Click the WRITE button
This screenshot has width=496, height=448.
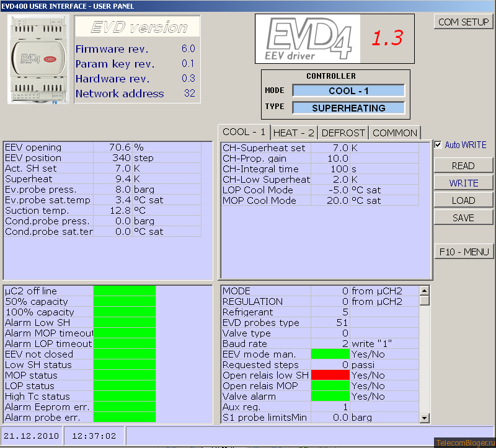[463, 183]
